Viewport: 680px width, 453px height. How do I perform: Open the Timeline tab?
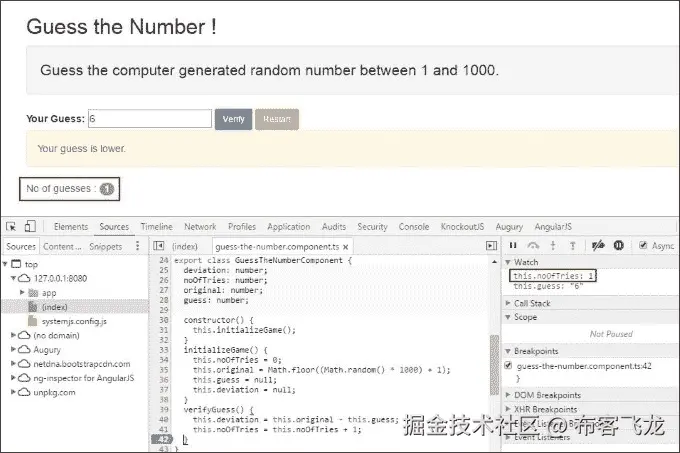(157, 226)
